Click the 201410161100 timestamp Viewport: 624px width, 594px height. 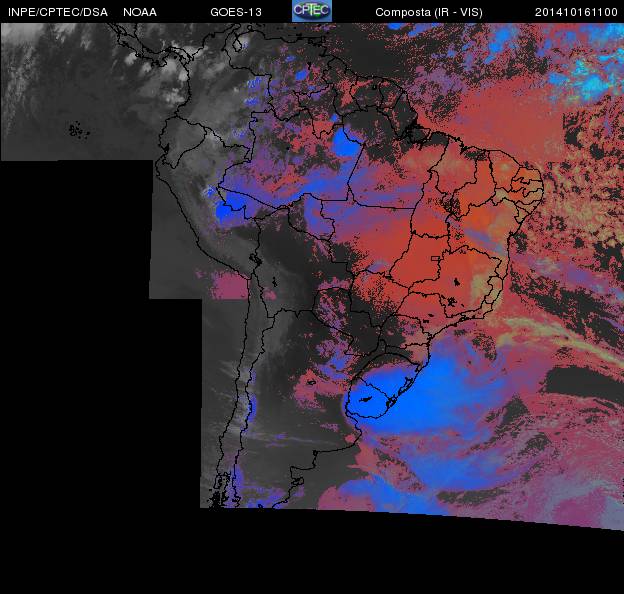pos(576,12)
